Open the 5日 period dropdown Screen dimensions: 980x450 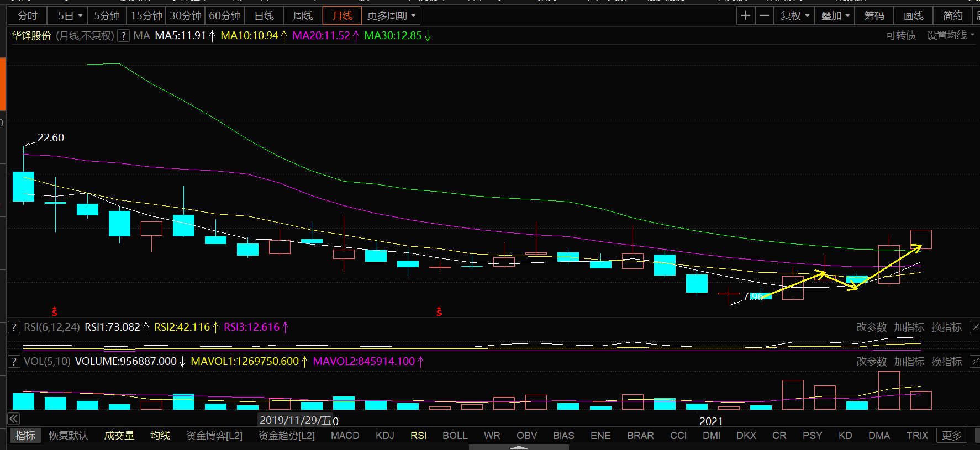point(67,16)
